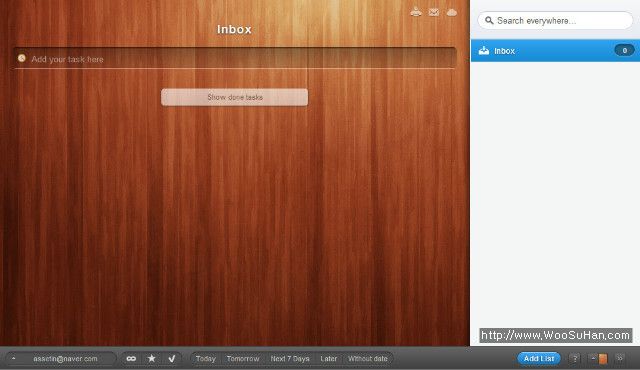
Task: Select the Next 7 Days filter
Action: (x=290, y=359)
